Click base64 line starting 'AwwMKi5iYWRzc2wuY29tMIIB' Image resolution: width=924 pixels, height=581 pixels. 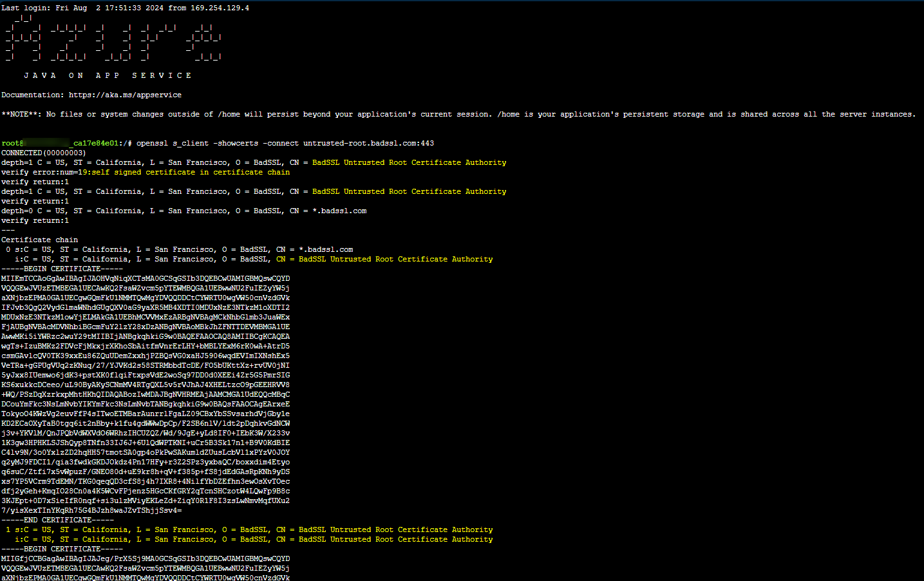tap(146, 336)
